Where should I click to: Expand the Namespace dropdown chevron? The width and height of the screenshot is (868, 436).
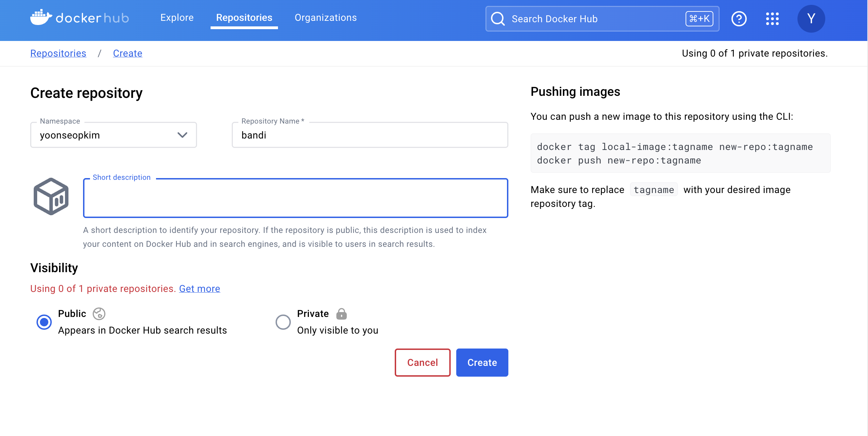click(182, 135)
